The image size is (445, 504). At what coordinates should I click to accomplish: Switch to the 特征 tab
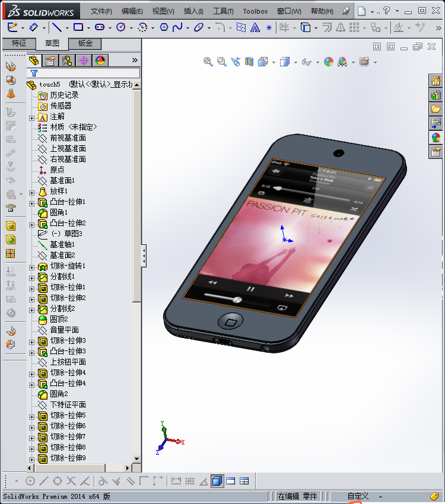[19, 43]
